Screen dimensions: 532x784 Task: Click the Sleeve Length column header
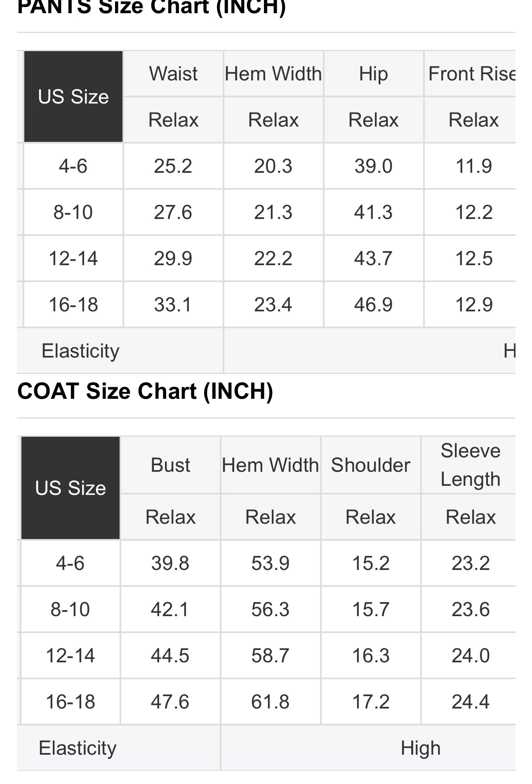pos(470,465)
